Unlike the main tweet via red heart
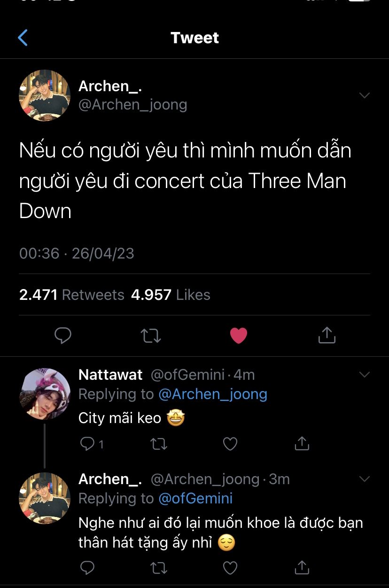 pos(239,336)
